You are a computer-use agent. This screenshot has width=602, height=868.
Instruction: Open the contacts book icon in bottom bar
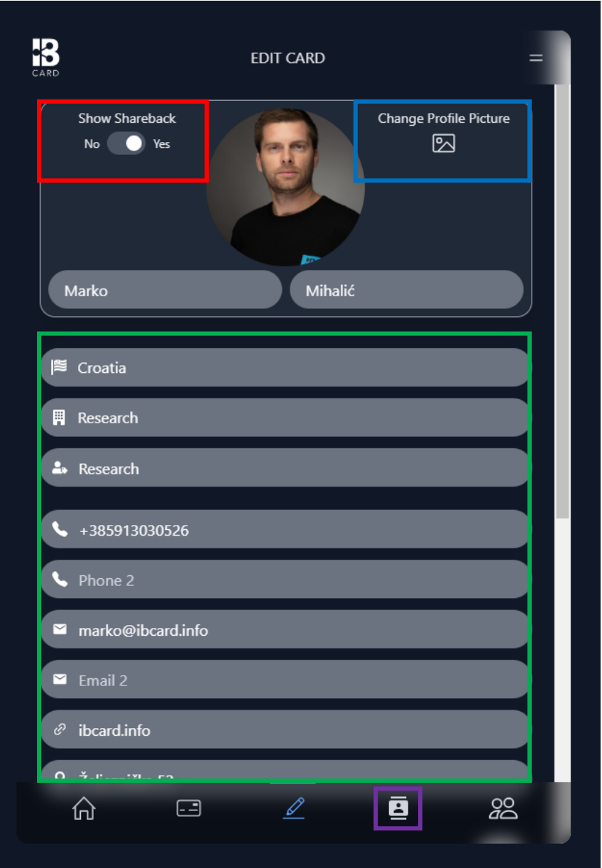pyautogui.click(x=398, y=808)
